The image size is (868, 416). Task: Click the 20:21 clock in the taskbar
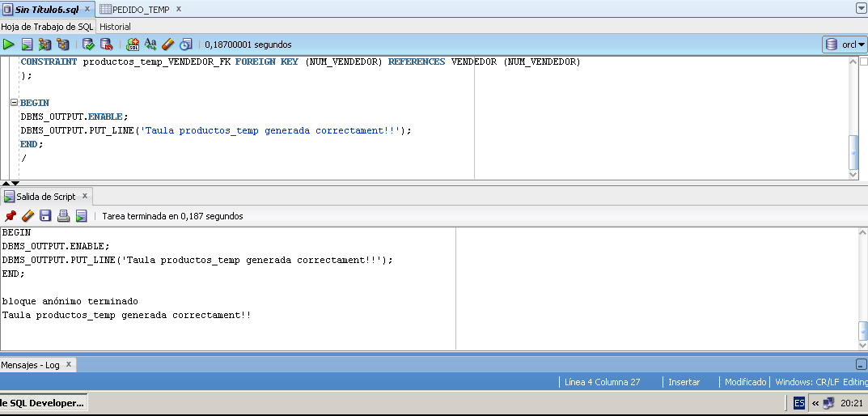coord(851,403)
